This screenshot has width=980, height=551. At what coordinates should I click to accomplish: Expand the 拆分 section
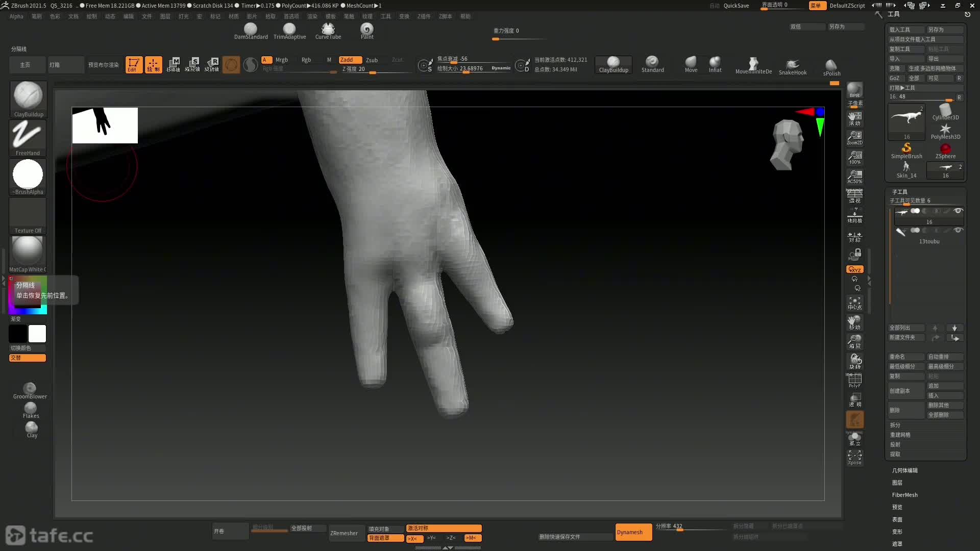(x=895, y=425)
